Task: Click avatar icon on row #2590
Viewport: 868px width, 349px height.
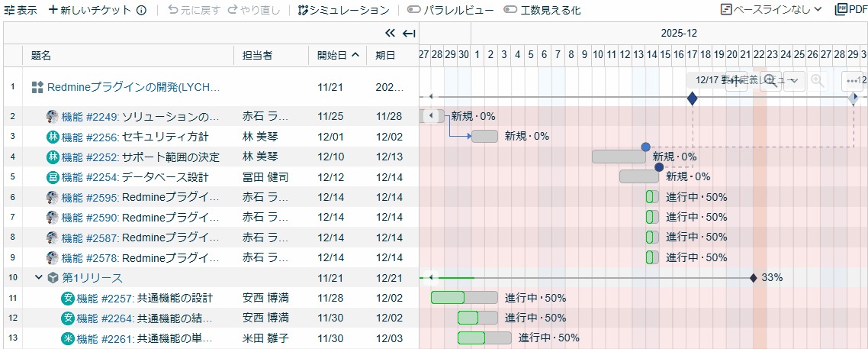Action: [x=53, y=217]
